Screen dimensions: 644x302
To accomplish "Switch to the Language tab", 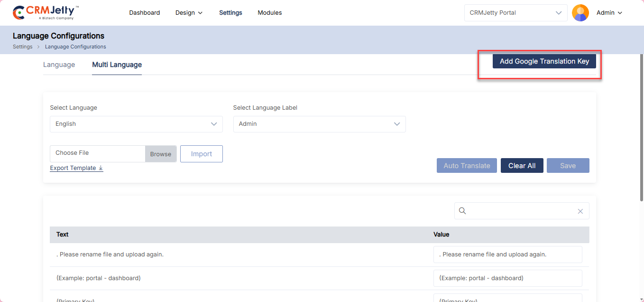I will coord(59,65).
